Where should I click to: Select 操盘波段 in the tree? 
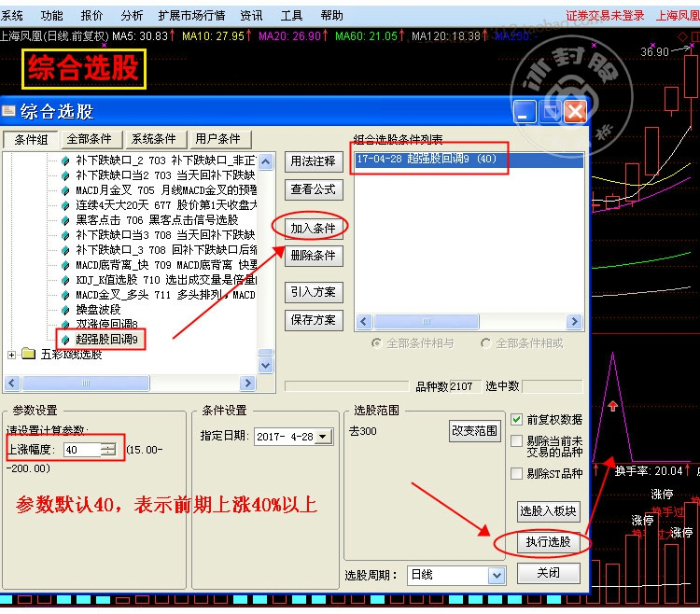tap(98, 310)
